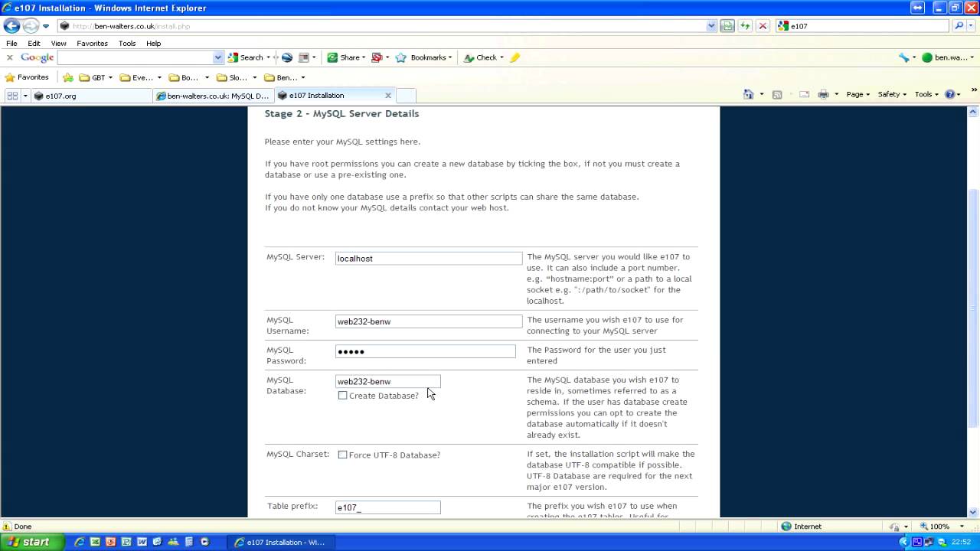This screenshot has height=551, width=980.
Task: Click the yellow highlighter icon
Action: (x=514, y=57)
